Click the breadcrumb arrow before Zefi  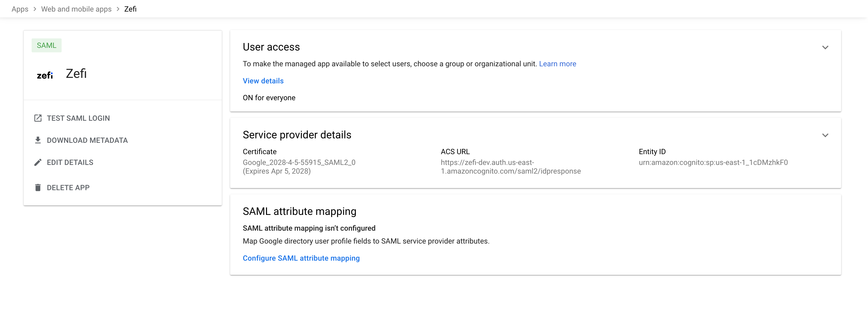click(118, 9)
